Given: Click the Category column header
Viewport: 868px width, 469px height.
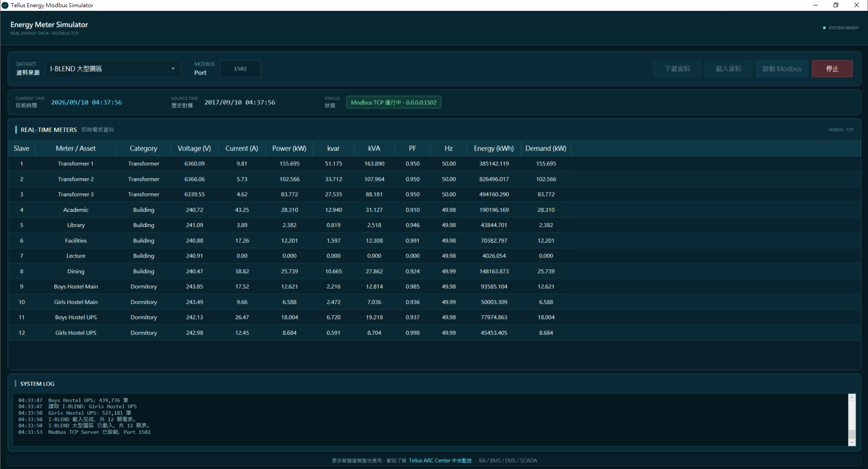Looking at the screenshot, I should pyautogui.click(x=144, y=148).
